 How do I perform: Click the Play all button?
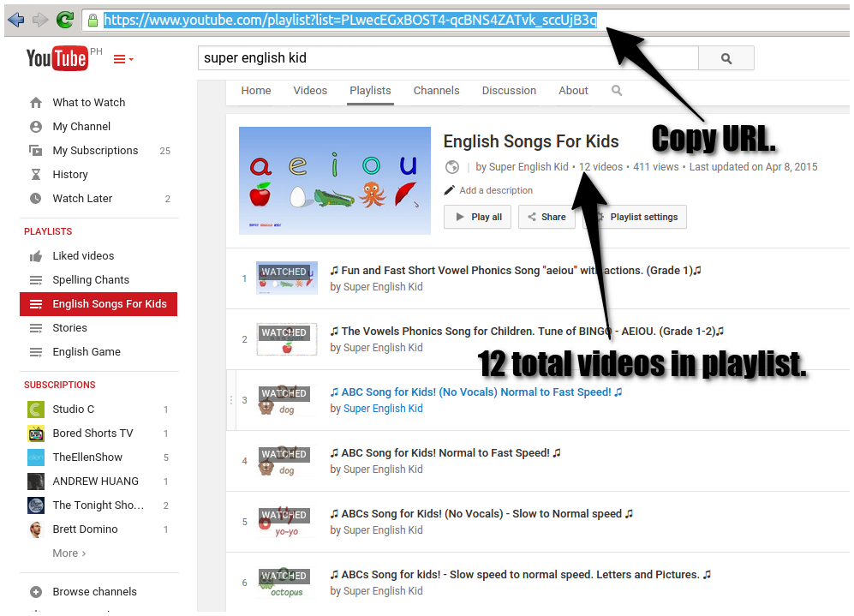click(478, 217)
